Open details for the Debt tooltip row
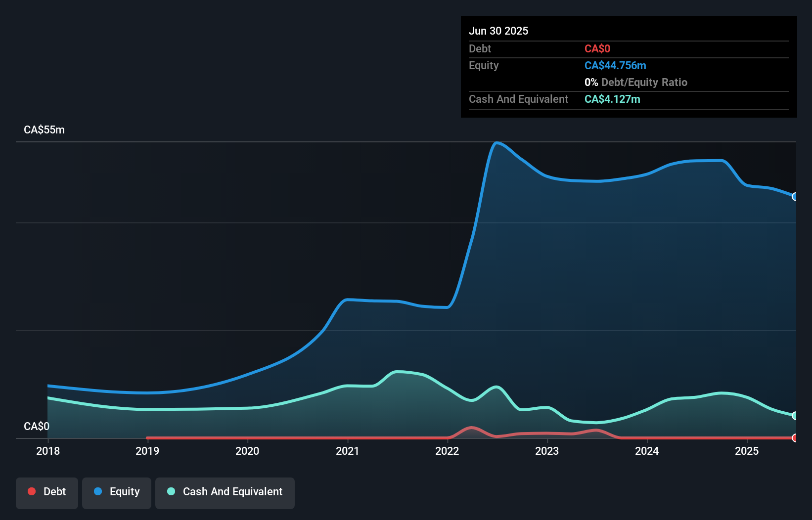The height and width of the screenshot is (520, 812). [x=480, y=49]
